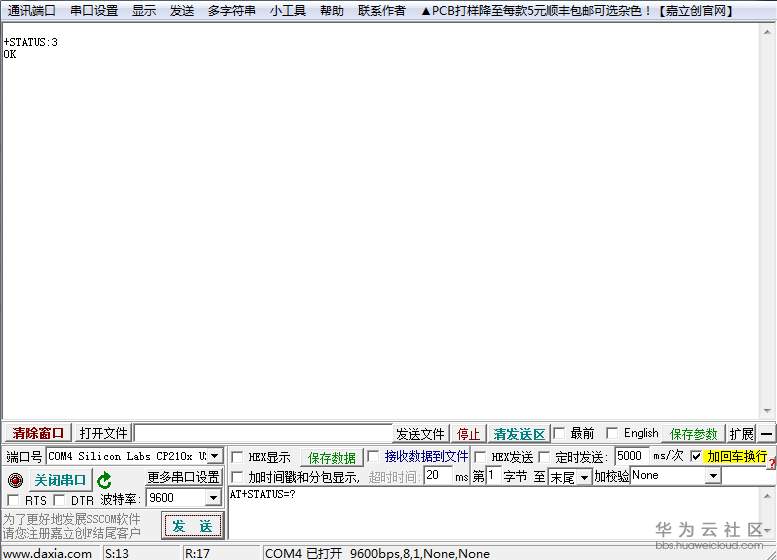Click the +STATUS:3 received line
The width and height of the screenshot is (777, 560).
point(31,42)
